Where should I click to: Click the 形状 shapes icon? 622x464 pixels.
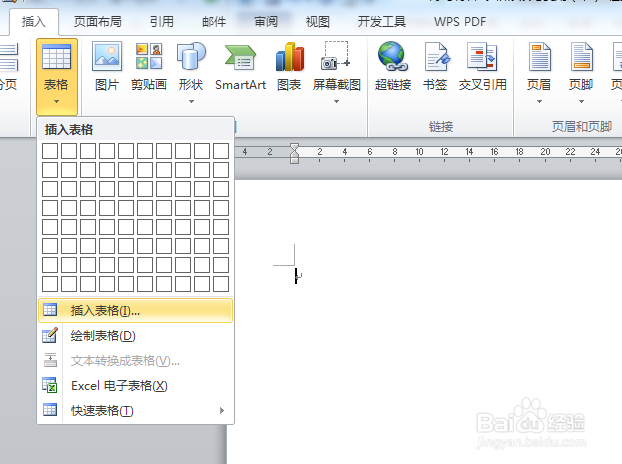coord(191,57)
